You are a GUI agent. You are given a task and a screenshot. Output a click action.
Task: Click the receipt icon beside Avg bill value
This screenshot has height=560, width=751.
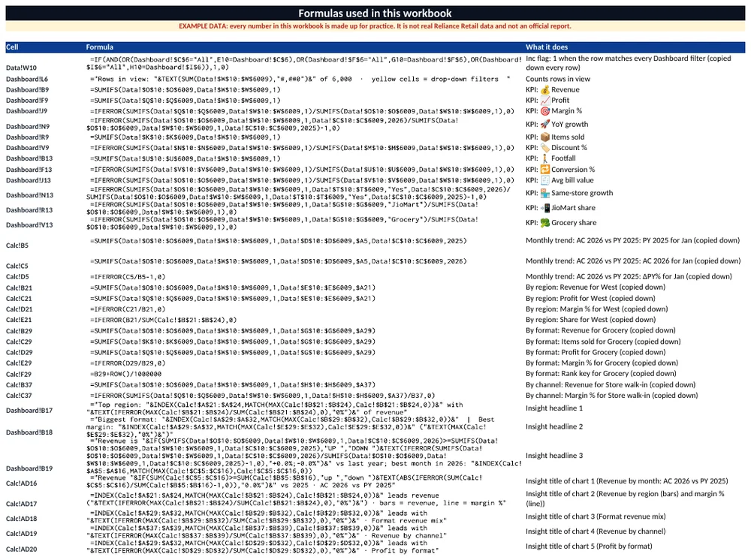(544, 180)
